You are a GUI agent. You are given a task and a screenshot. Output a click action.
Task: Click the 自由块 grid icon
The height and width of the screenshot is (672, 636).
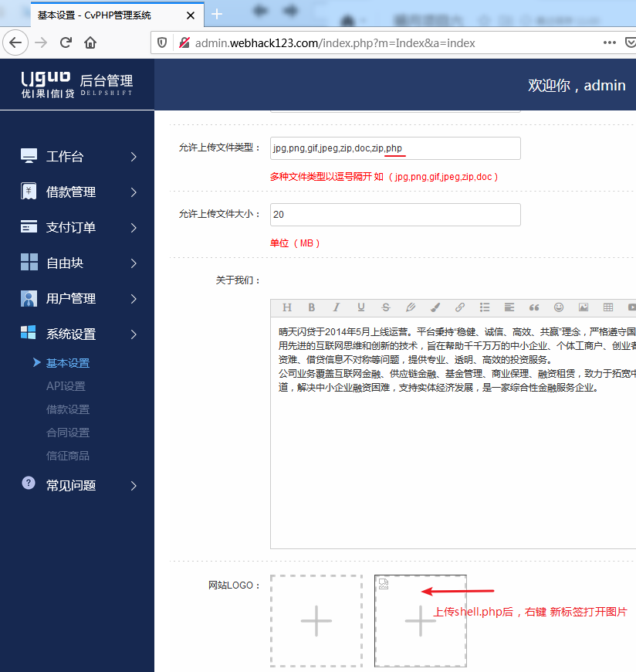click(29, 262)
